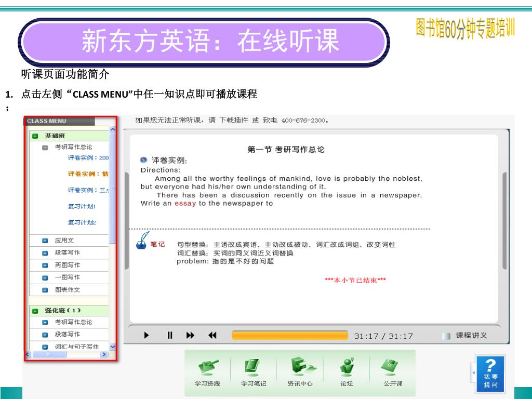
Task: Play lesson 评卷实例：三
Action: click(x=88, y=190)
